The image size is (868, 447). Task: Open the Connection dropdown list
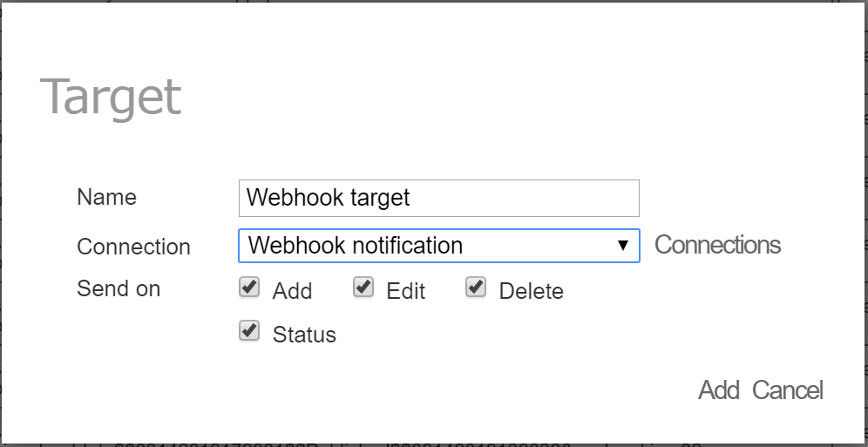(439, 246)
